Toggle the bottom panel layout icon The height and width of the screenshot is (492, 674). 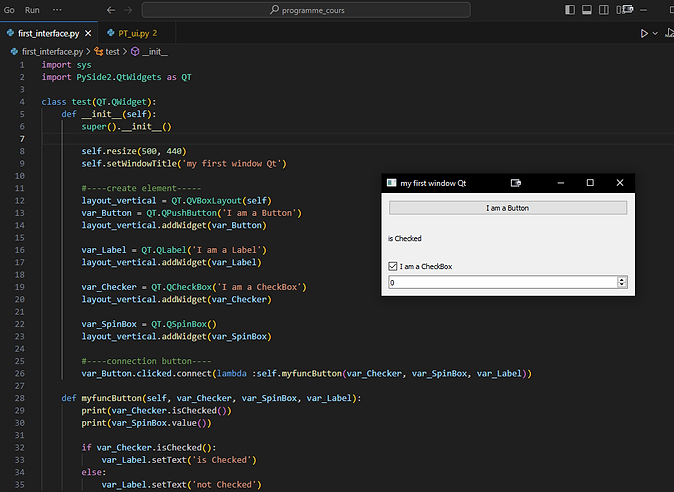tap(587, 10)
